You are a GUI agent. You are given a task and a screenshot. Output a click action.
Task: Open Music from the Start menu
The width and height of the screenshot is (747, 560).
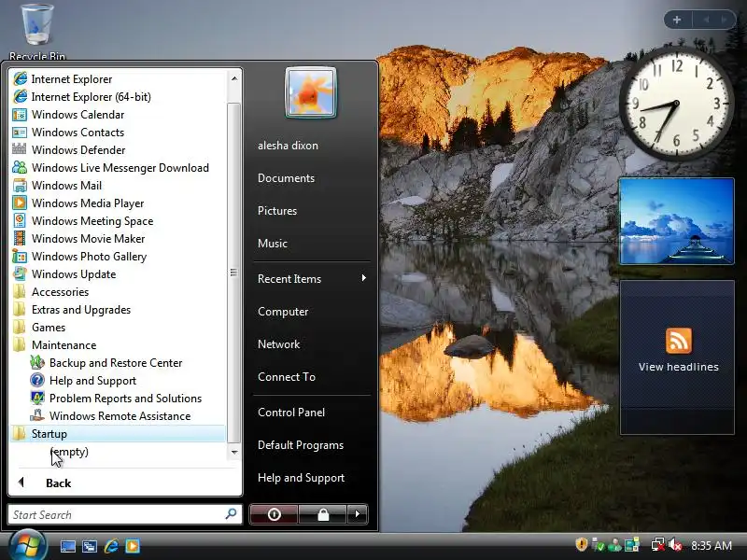click(273, 244)
